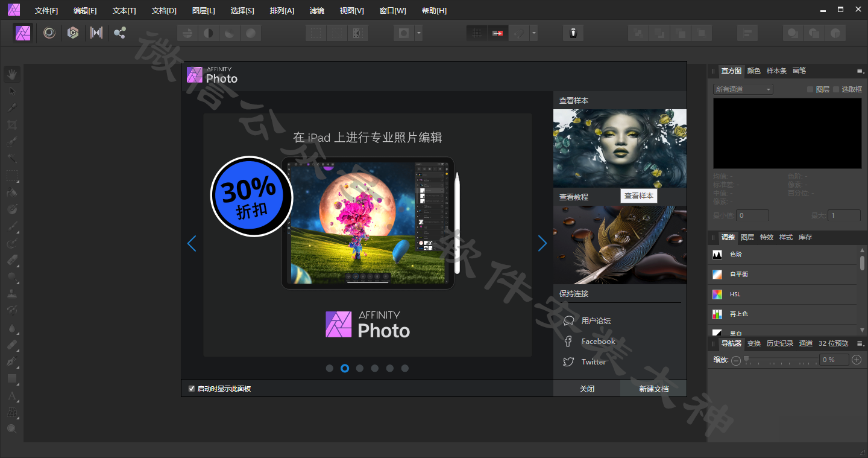The height and width of the screenshot is (458, 868).
Task: Click the navigator zoom slider handle
Action: click(746, 359)
